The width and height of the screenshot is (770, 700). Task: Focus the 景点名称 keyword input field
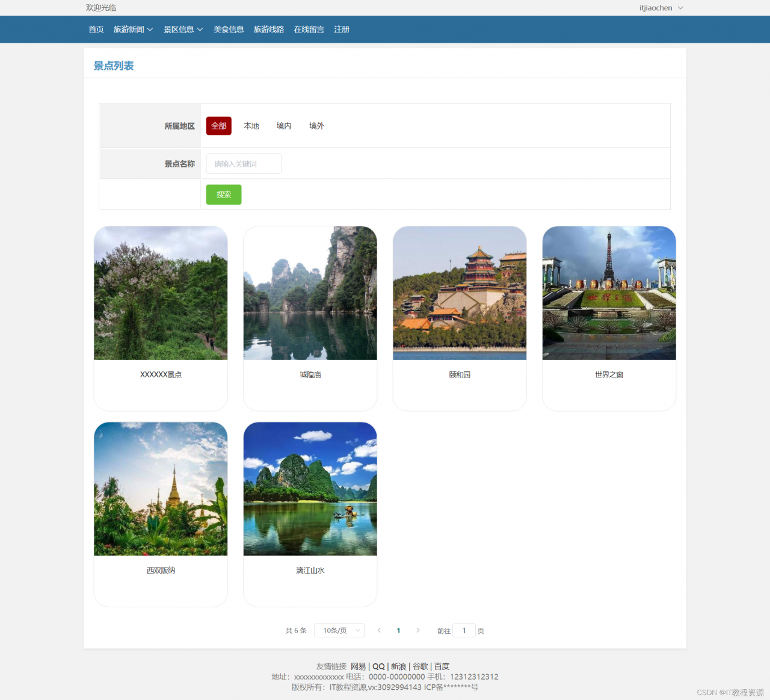[x=244, y=164]
